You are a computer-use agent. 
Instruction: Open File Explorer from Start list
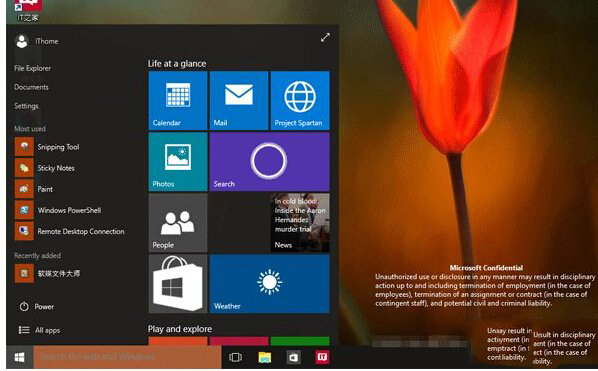[x=32, y=68]
